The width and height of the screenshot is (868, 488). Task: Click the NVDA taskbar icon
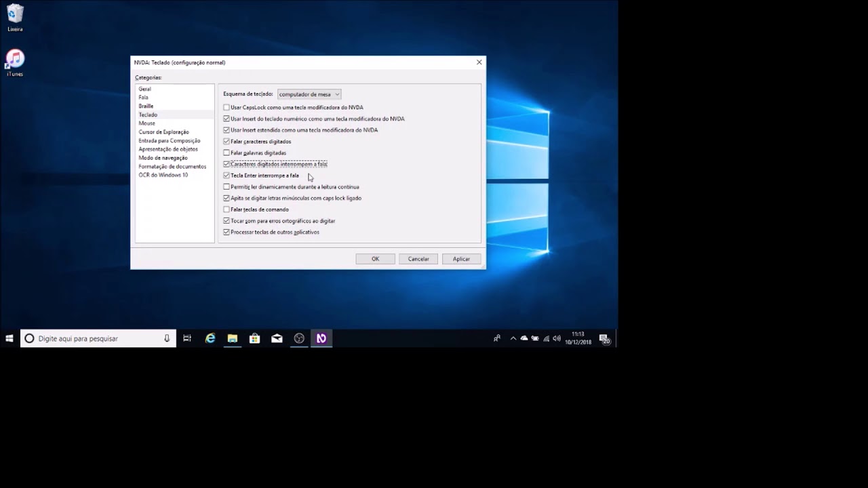(321, 338)
